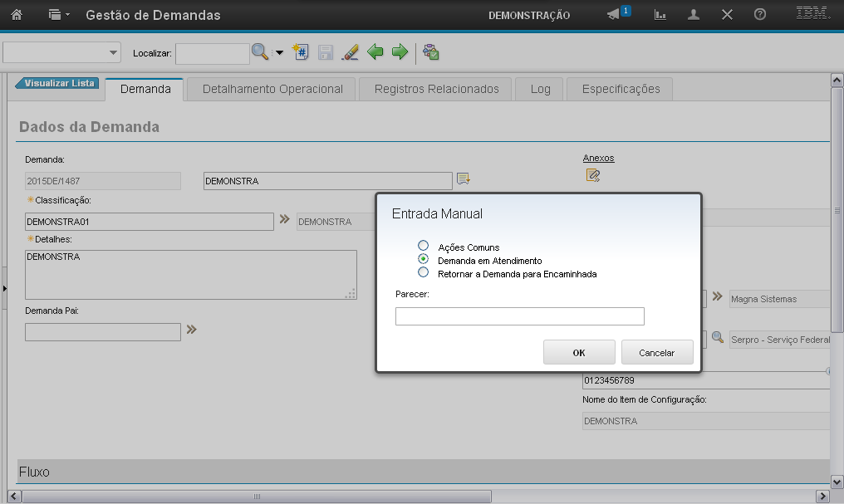Select the Demanda em Atendimento radio option
This screenshot has height=504, width=844.
point(424,259)
